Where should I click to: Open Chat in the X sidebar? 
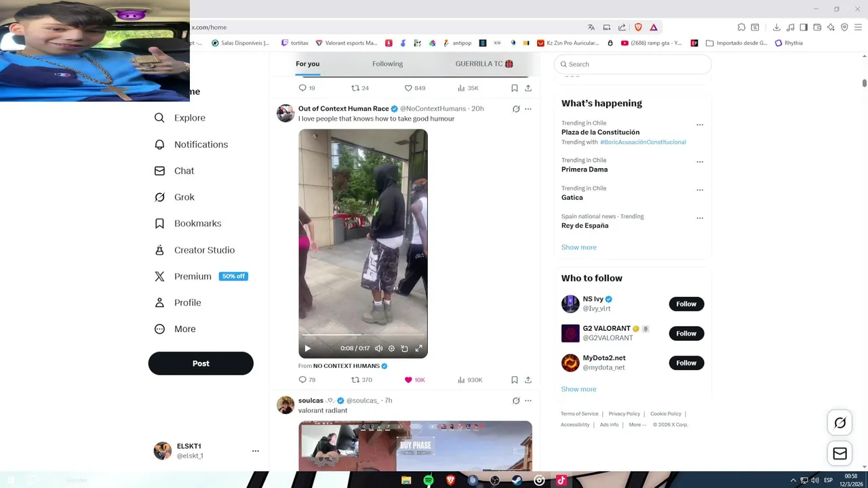(174, 171)
